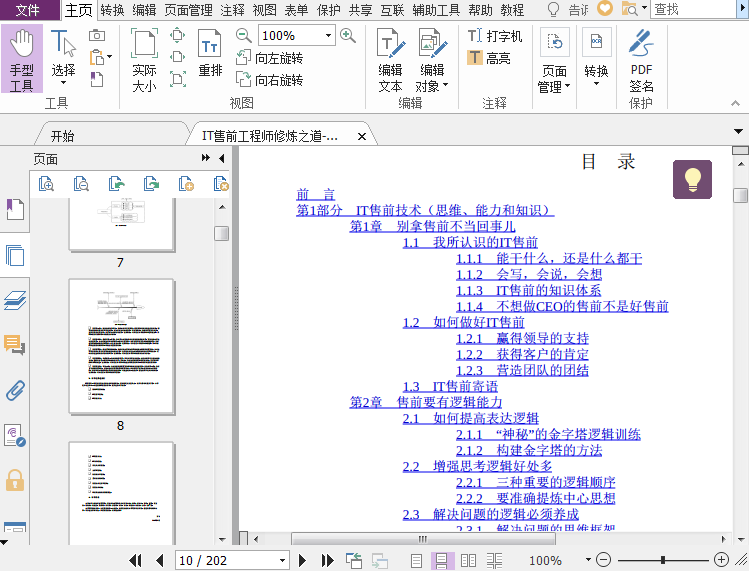Zoom in with the plus magnifier

(x=348, y=35)
